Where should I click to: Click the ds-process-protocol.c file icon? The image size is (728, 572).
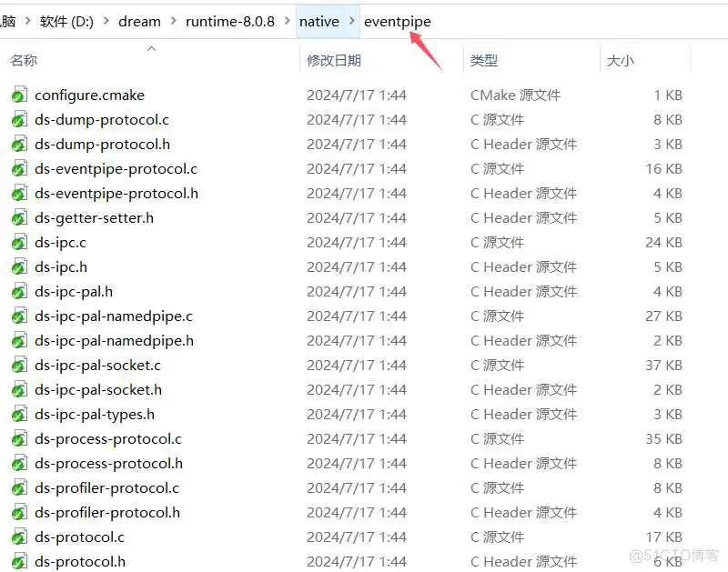pos(19,439)
